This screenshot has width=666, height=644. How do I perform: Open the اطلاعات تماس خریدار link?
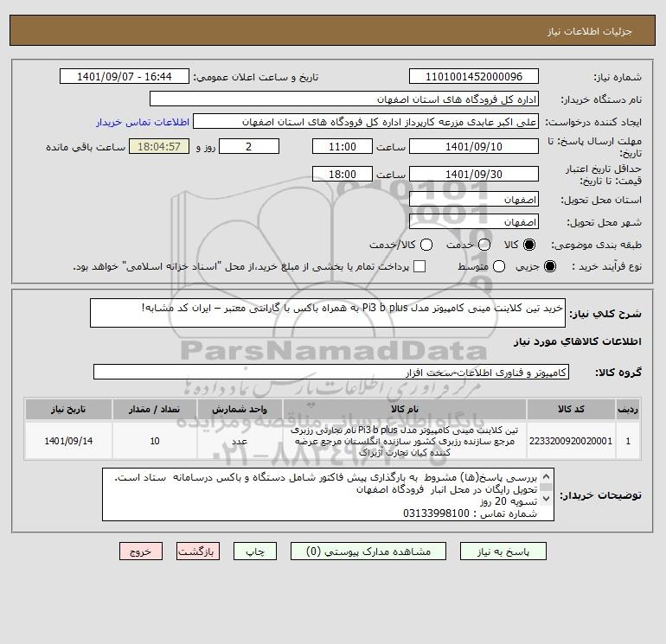coord(143,122)
